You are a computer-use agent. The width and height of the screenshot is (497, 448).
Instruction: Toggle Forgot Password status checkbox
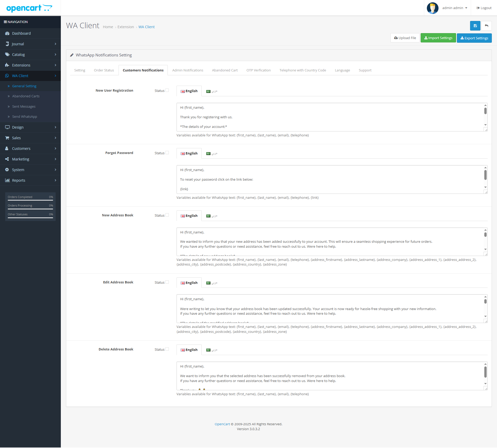pyautogui.click(x=167, y=153)
